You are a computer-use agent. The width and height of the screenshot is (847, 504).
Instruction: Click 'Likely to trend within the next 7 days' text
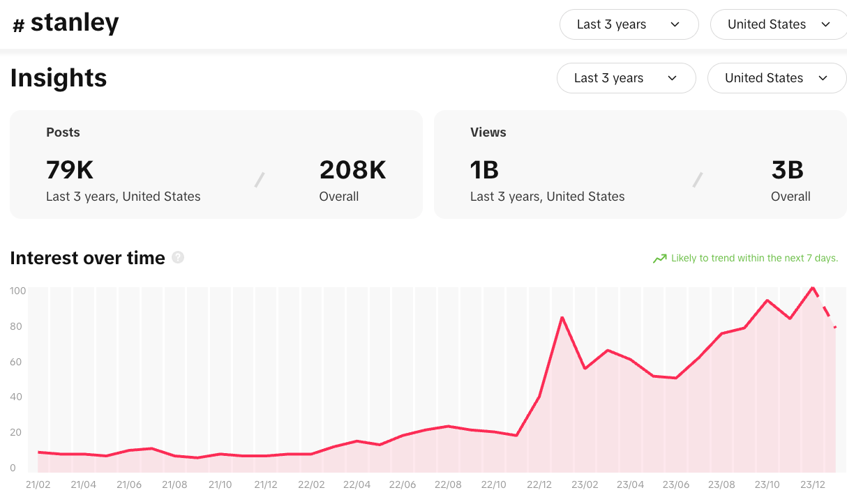[x=754, y=258]
